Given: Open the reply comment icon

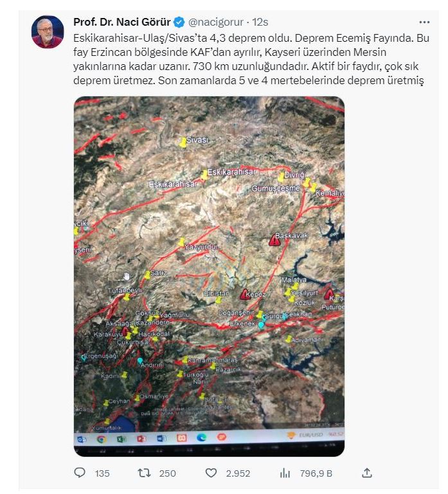Looking at the screenshot, I should click(x=80, y=473).
